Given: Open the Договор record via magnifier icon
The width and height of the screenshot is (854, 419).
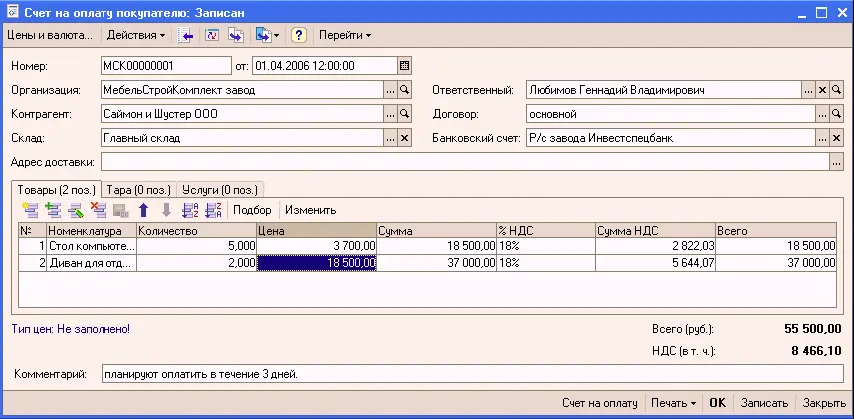Looking at the screenshot, I should 837,114.
